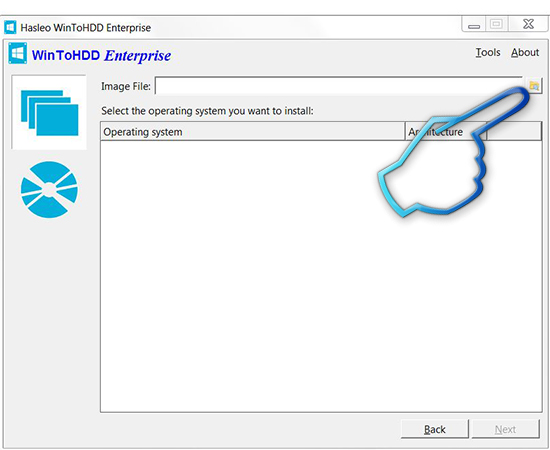Open the Tools menu

tap(488, 52)
